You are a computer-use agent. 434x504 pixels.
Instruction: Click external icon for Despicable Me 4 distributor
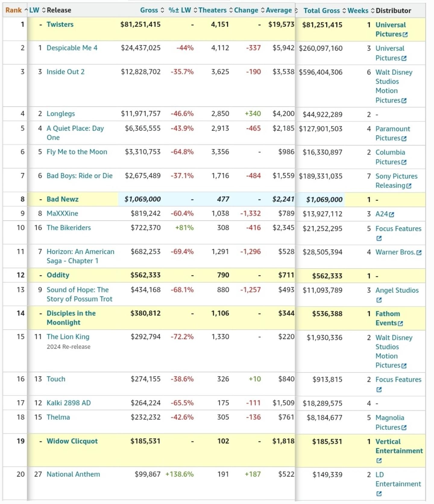(x=404, y=58)
